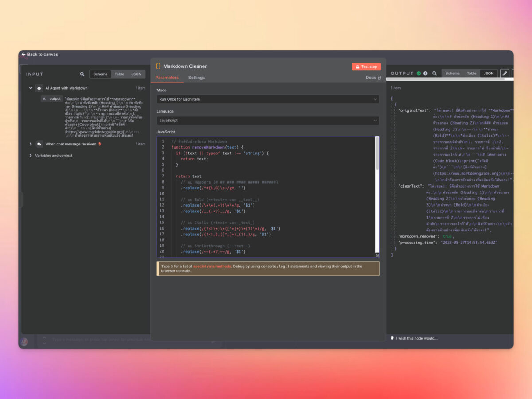Click the output field type icon
Screen dimensions: 532x399
click(44, 99)
